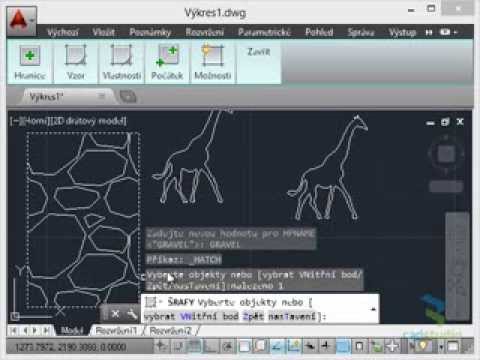Toggle the grid display status button

[194, 347]
